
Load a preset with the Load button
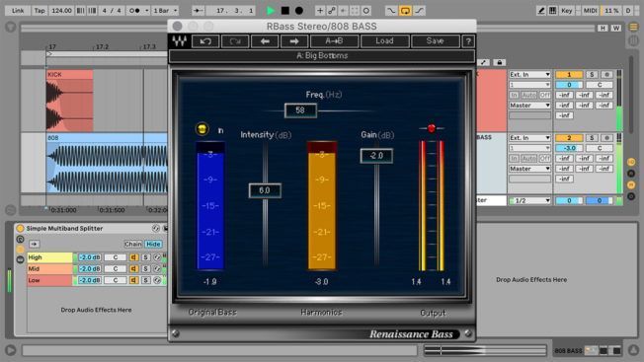(384, 41)
